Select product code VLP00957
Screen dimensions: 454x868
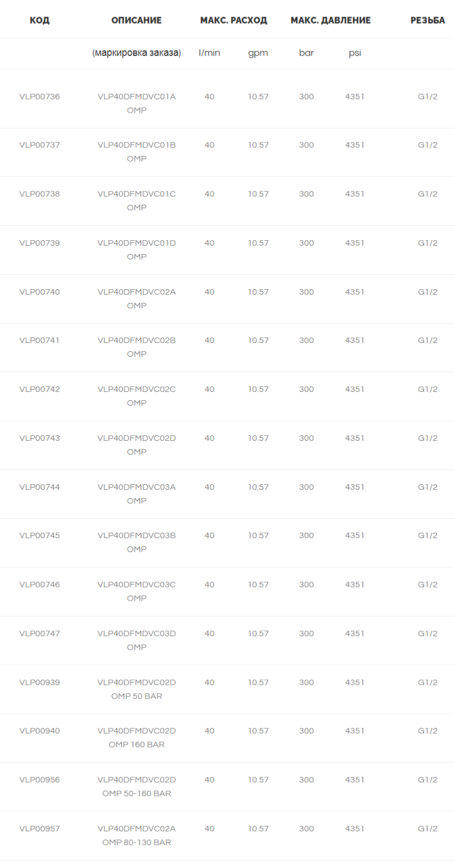tap(40, 828)
